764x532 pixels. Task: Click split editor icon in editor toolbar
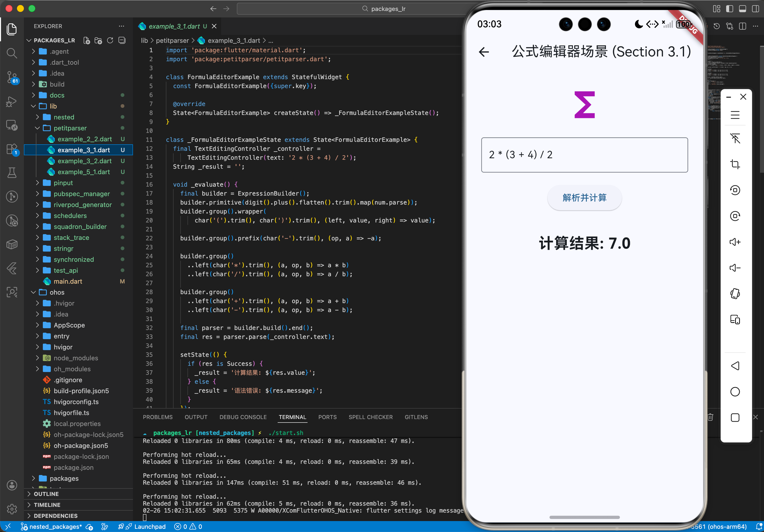tap(742, 26)
